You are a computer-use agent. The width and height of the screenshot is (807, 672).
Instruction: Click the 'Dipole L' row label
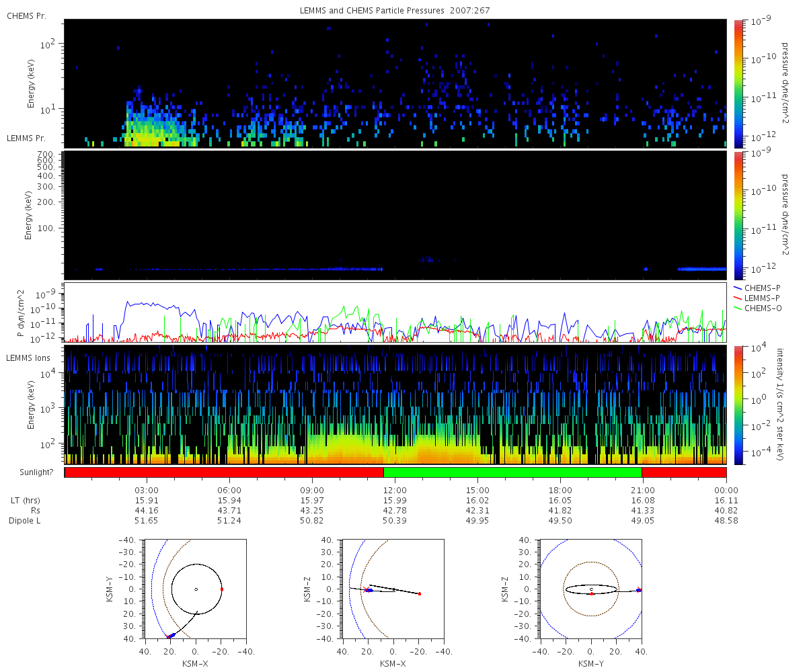[x=24, y=521]
